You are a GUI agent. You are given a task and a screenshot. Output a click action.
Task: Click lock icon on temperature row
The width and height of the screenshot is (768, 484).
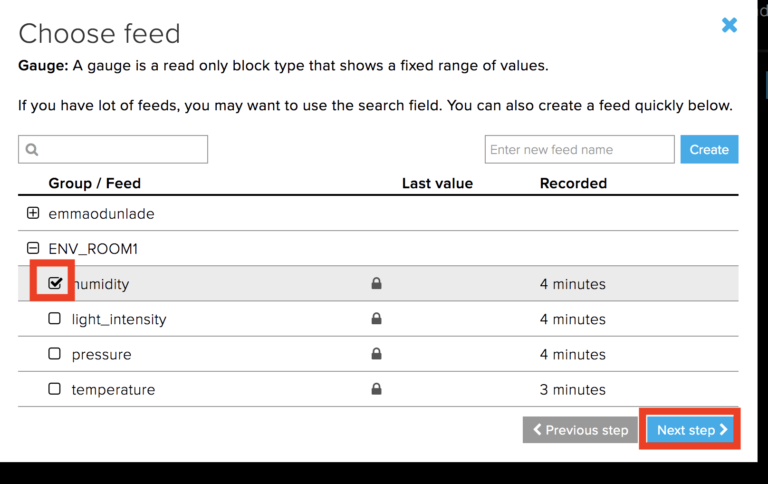click(376, 389)
